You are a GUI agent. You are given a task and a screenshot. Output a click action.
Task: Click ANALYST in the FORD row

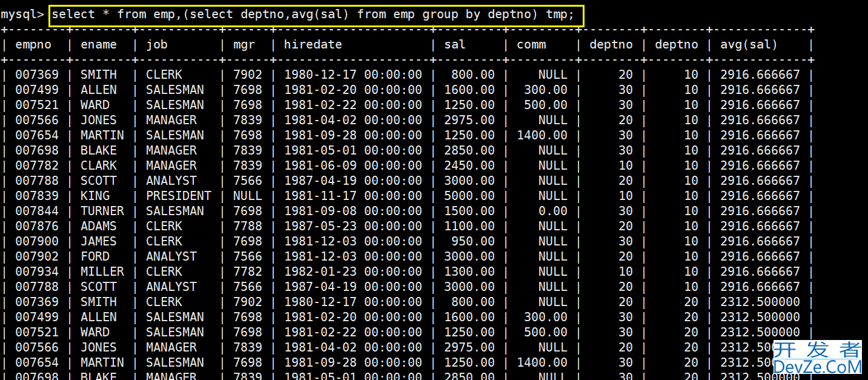tap(171, 256)
